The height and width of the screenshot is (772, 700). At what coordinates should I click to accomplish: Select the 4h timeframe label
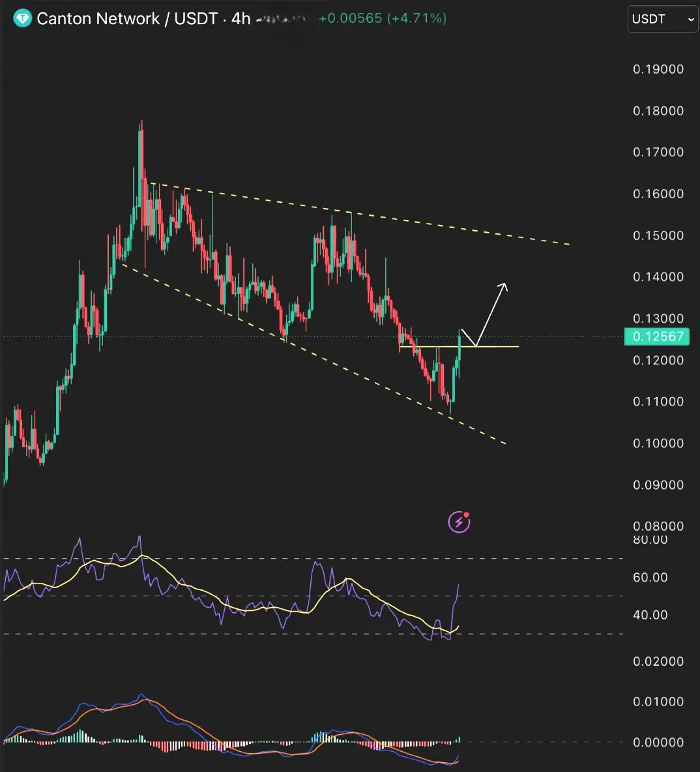[x=241, y=19]
